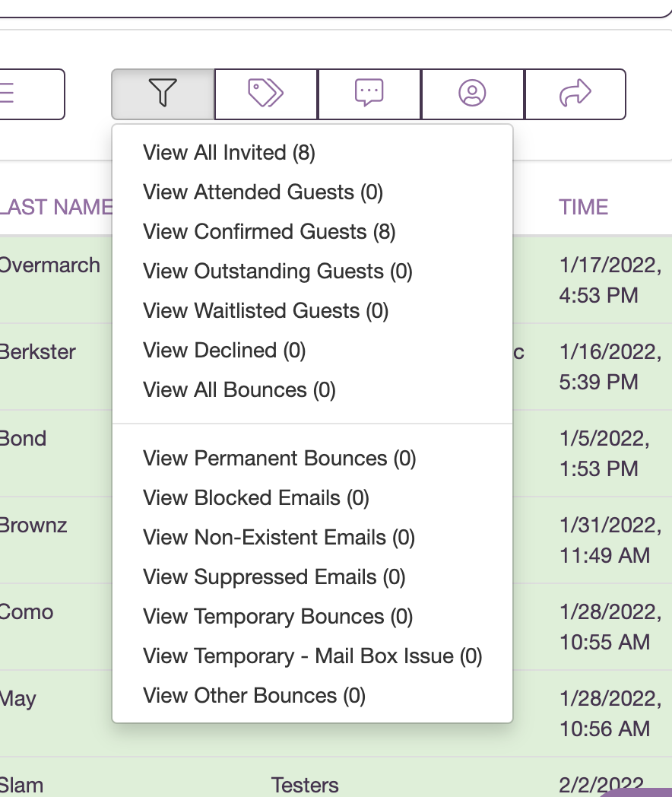Choose View Temporary - Mail Box Issue (0)
This screenshot has height=797, width=672.
click(312, 656)
